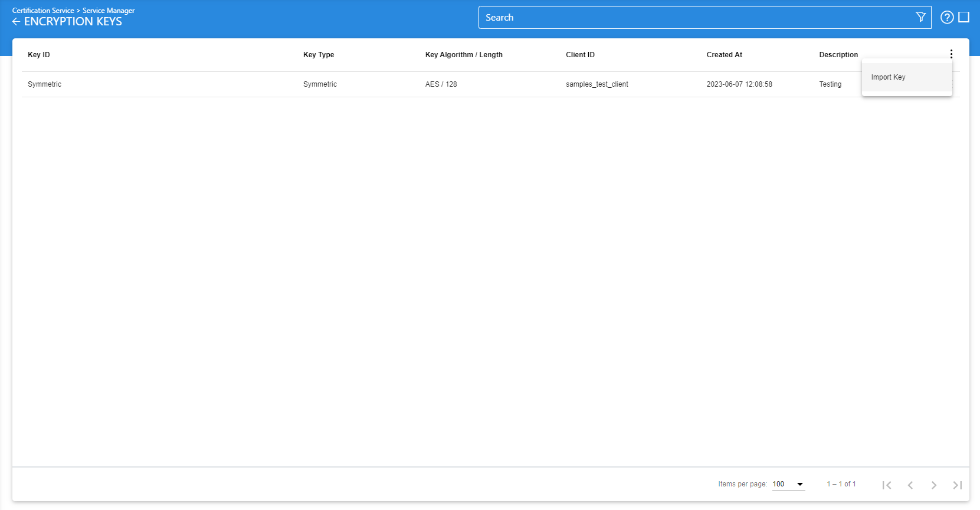This screenshot has height=510, width=980.
Task: Go to the next page of results
Action: pos(933,485)
